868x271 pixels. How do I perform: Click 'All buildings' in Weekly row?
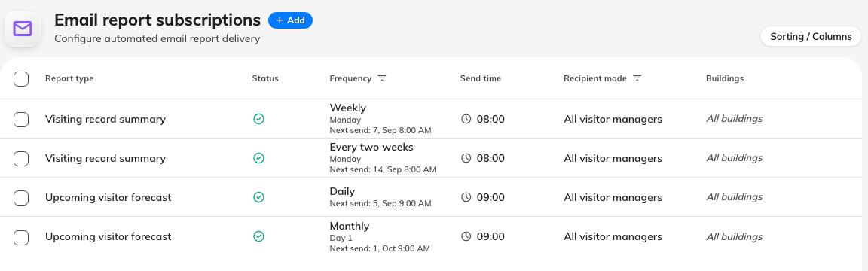pyautogui.click(x=734, y=118)
